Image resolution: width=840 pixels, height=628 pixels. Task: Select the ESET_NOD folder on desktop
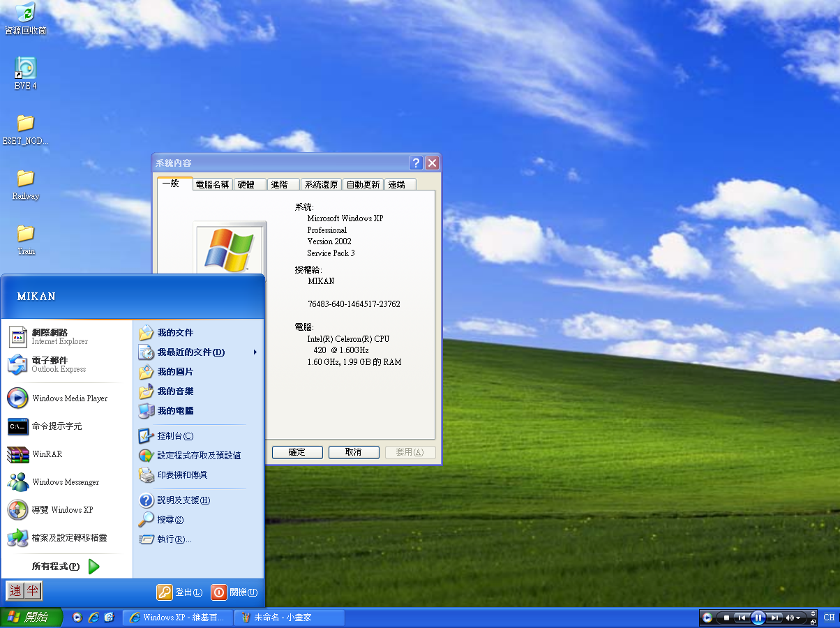25,130
